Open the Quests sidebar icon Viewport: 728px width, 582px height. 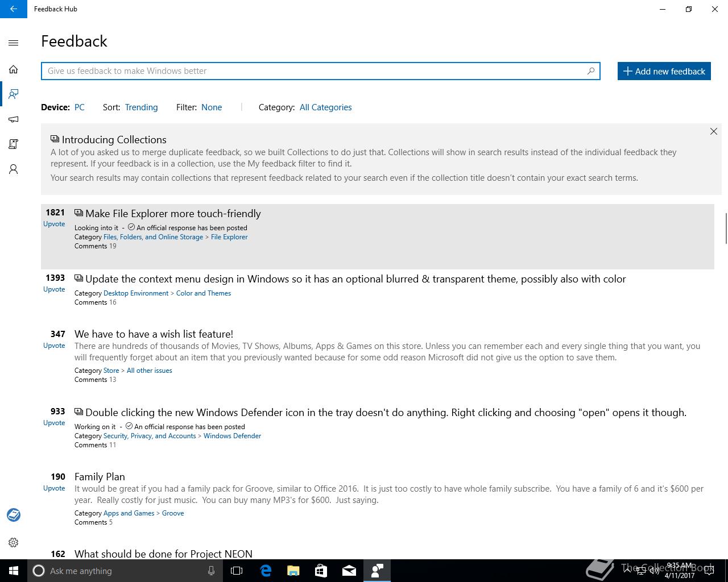[14, 144]
